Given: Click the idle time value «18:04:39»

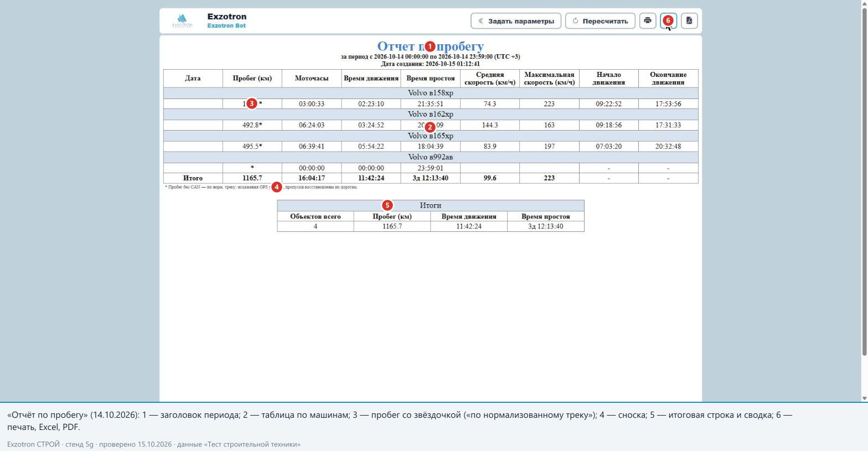Looking at the screenshot, I should [431, 147].
